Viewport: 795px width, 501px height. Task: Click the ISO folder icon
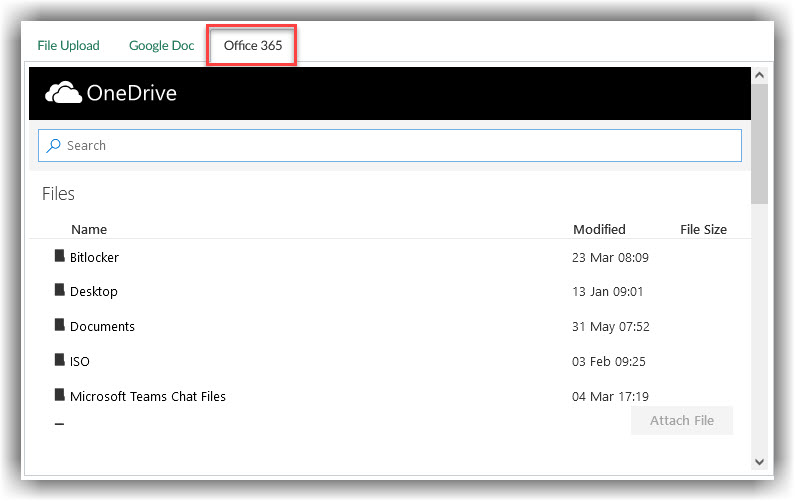click(x=59, y=361)
